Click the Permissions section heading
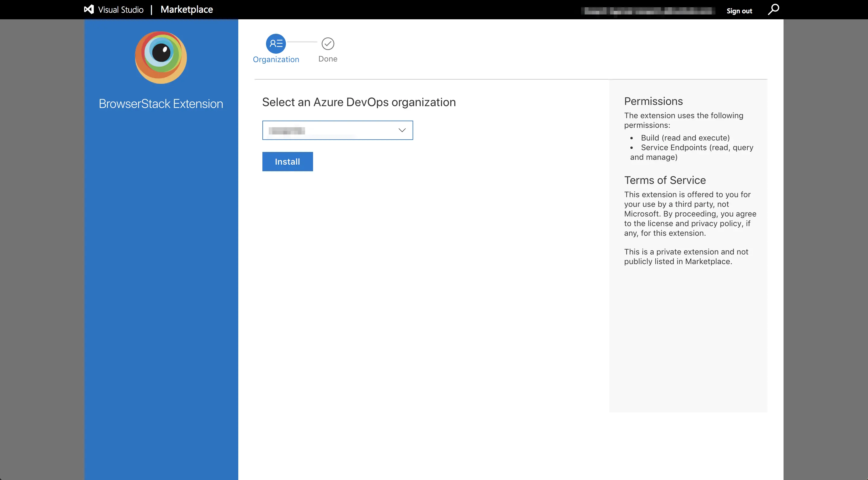Screen dimensions: 868x480 click(653, 101)
